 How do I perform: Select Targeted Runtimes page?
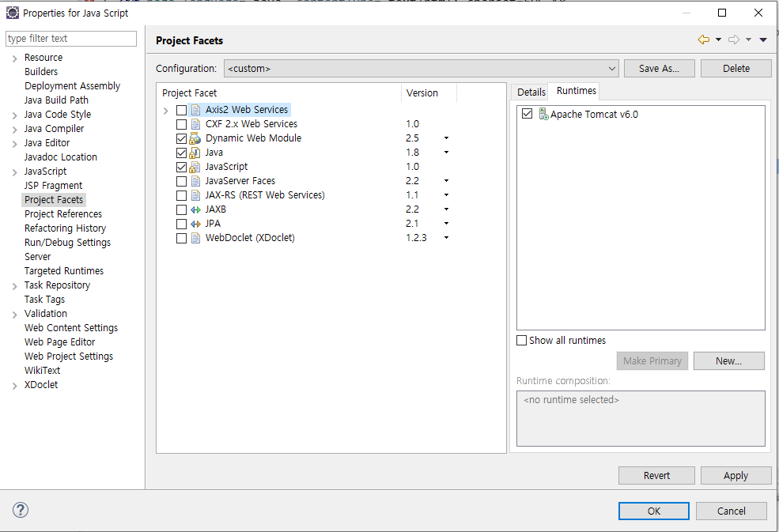(64, 271)
